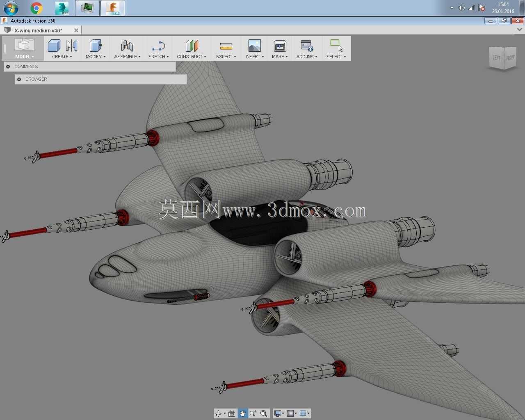The width and height of the screenshot is (525, 420).
Task: Open the Windows Start menu
Action: pos(11,8)
